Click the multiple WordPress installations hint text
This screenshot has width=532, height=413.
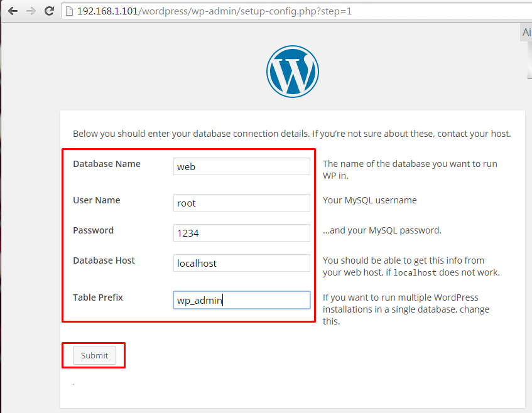tap(406, 309)
